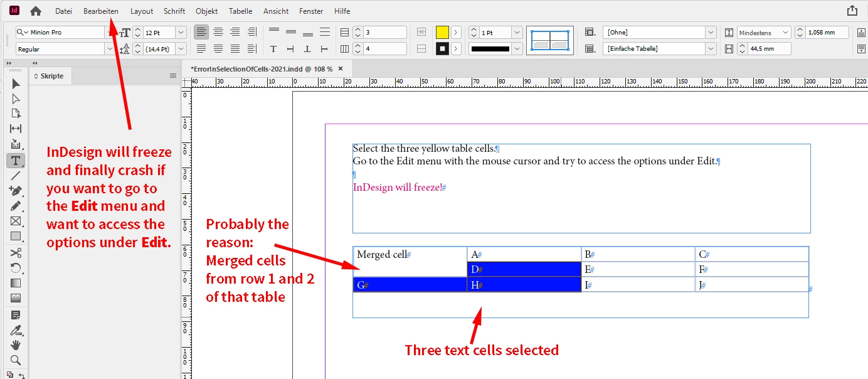Screen dimensions: 868x379
Task: Open the Minion Pro font family dropdown
Action: click(110, 32)
